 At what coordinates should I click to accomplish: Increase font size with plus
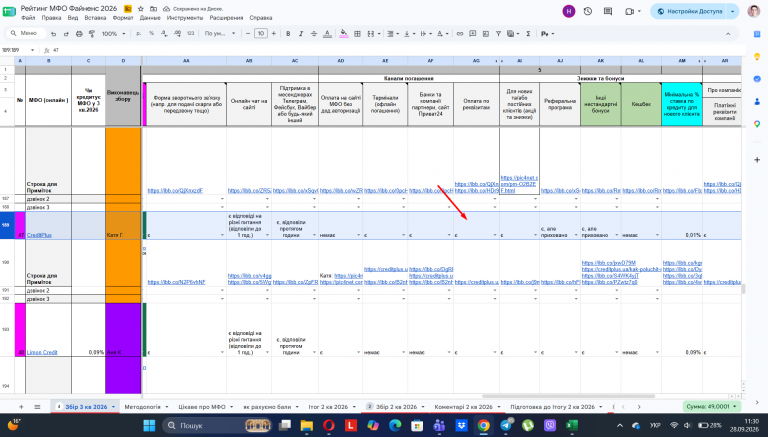(274, 34)
